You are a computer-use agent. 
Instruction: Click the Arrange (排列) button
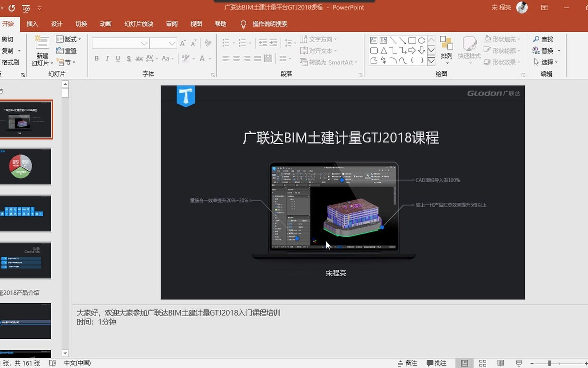pyautogui.click(x=446, y=50)
